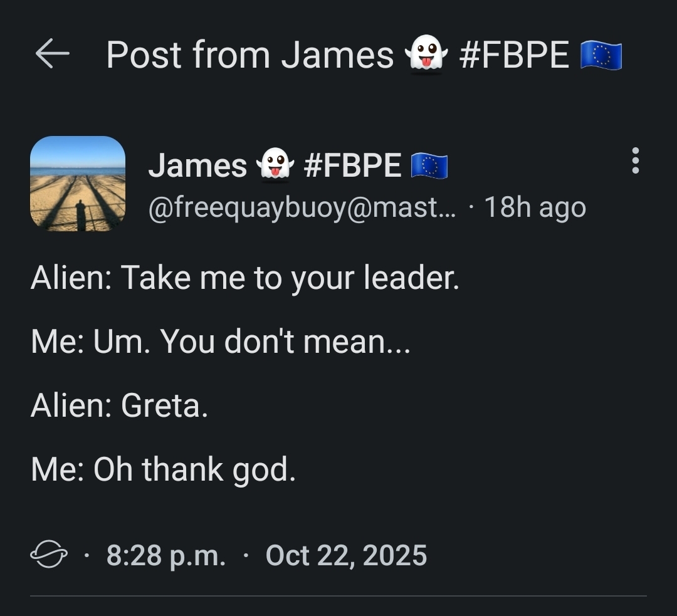
Task: Tap the author name "James" beside avatar
Action: pyautogui.click(x=197, y=166)
